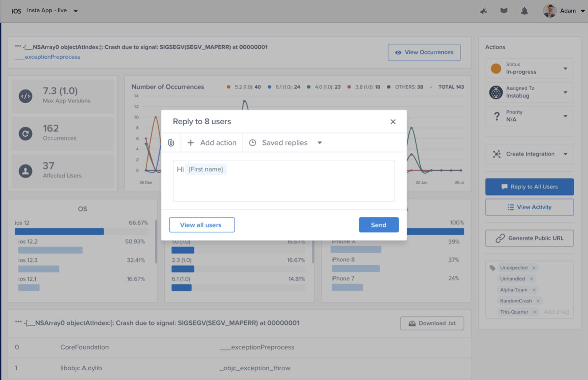Click the clock icon beside Saved replies
The width and height of the screenshot is (588, 380).
[253, 143]
